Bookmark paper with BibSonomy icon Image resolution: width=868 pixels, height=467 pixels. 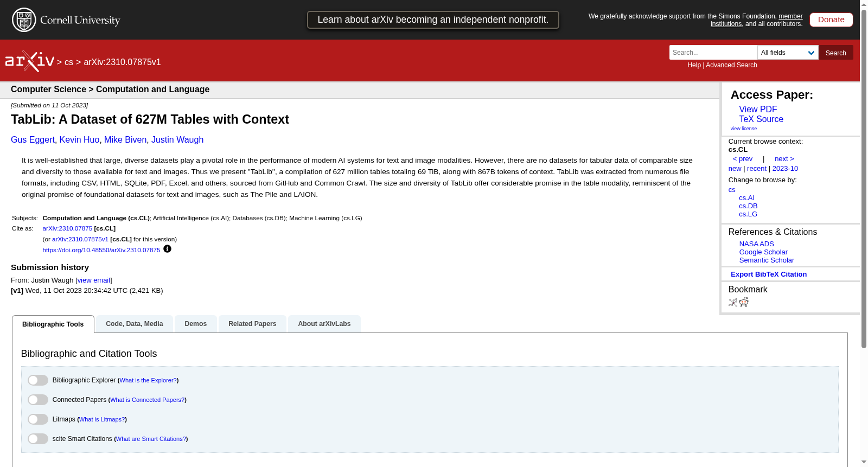[733, 303]
